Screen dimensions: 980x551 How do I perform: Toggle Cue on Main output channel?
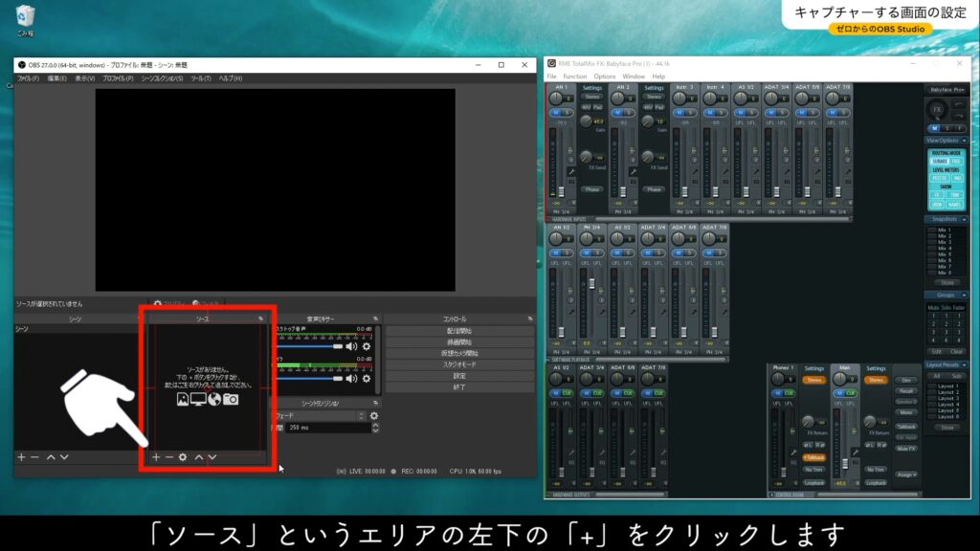851,393
